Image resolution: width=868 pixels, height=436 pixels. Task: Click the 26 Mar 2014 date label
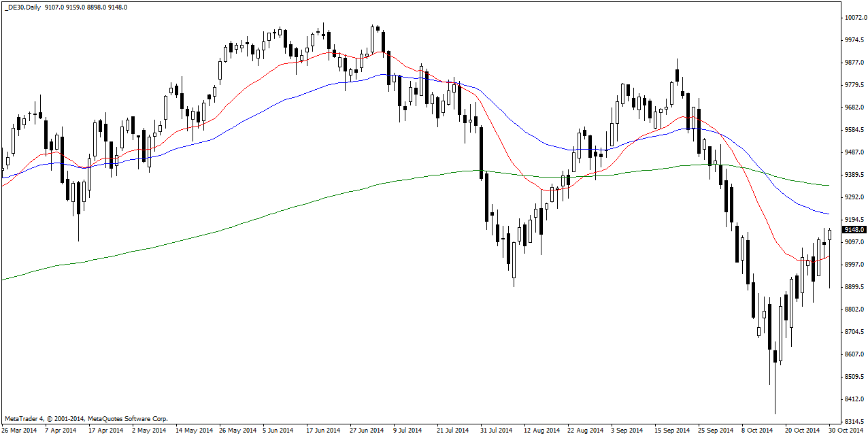[20, 431]
